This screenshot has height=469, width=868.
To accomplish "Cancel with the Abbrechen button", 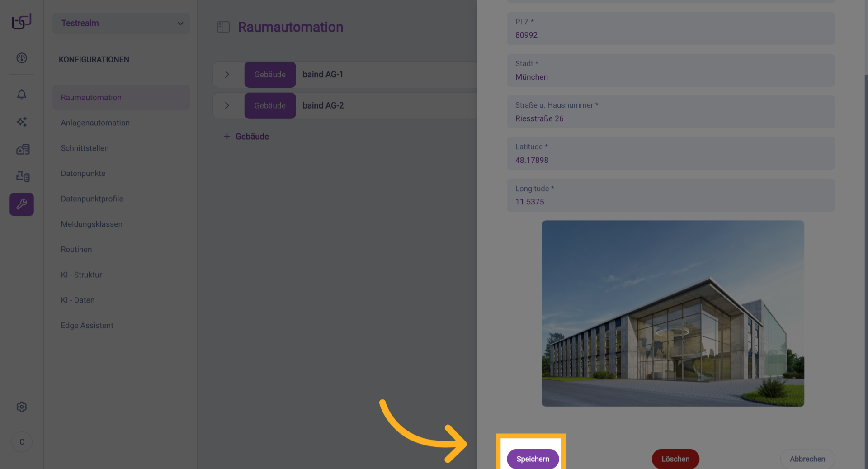I will click(x=807, y=459).
